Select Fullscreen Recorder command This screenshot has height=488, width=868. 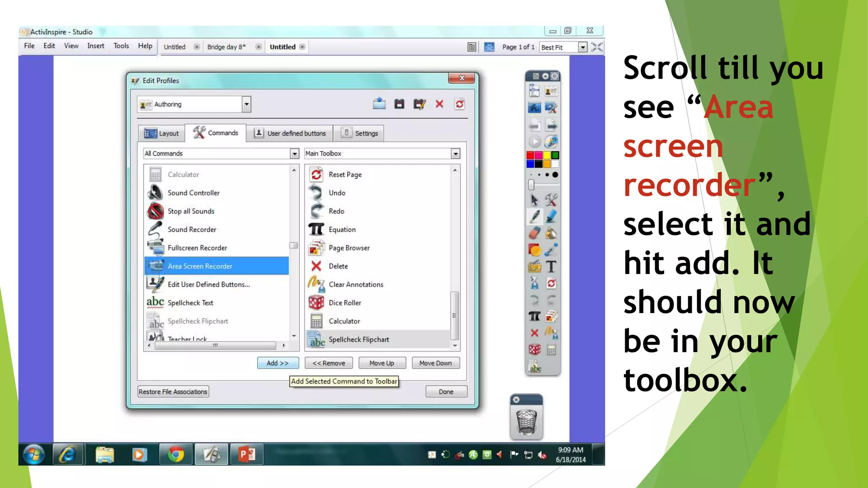(x=217, y=248)
